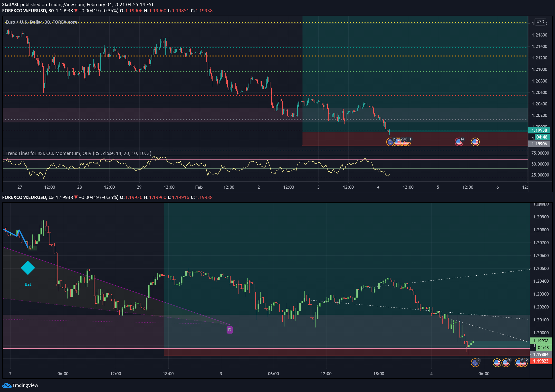Click the red 1.19823 price label
555x392 pixels.
541,361
